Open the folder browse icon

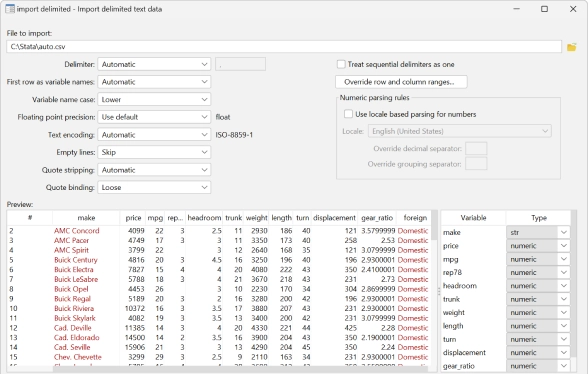pyautogui.click(x=571, y=47)
